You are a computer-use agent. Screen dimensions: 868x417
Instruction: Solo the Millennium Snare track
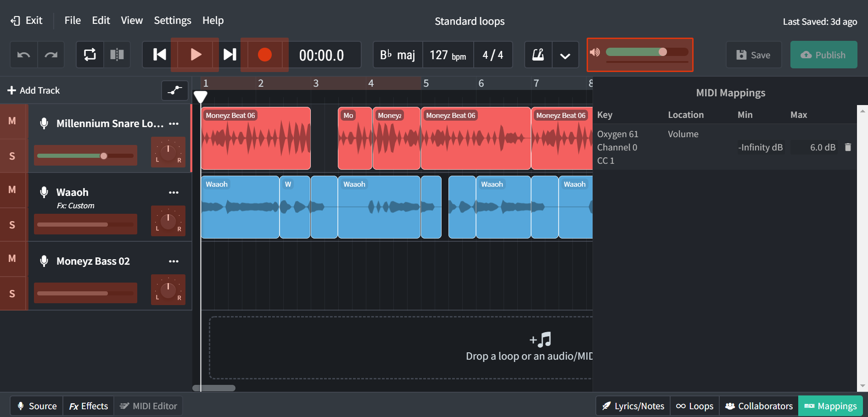point(12,156)
